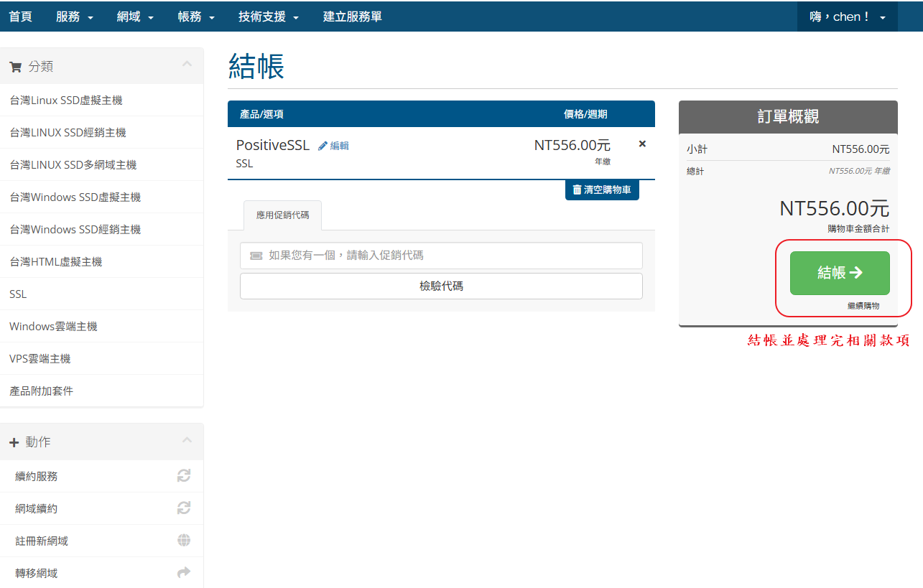Click the refresh icon next to 續約服務
The height and width of the screenshot is (588, 923).
pyautogui.click(x=184, y=475)
